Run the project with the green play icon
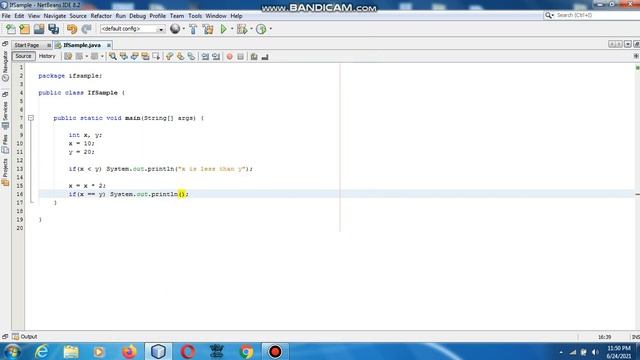This screenshot has height=360, width=640. tap(223, 29)
